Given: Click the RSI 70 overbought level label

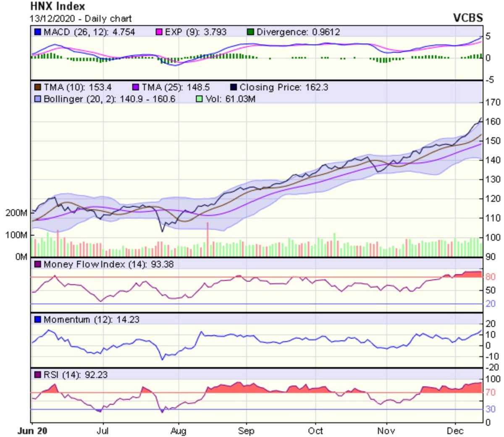Looking at the screenshot, I should 490,393.
